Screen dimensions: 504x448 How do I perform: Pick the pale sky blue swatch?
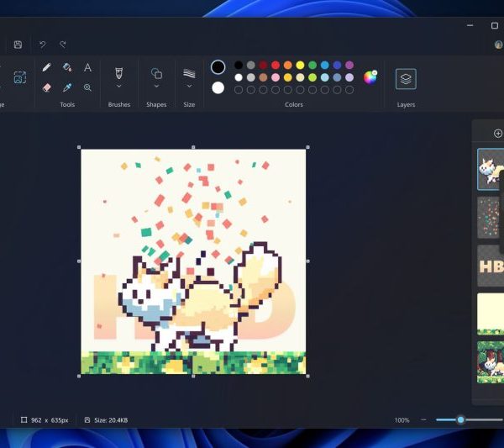[x=324, y=77]
